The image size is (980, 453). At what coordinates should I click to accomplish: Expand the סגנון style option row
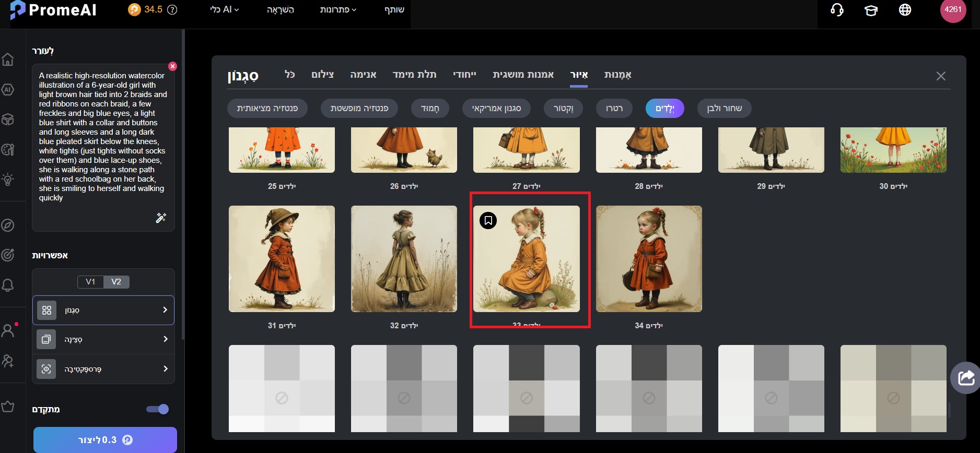(x=103, y=310)
